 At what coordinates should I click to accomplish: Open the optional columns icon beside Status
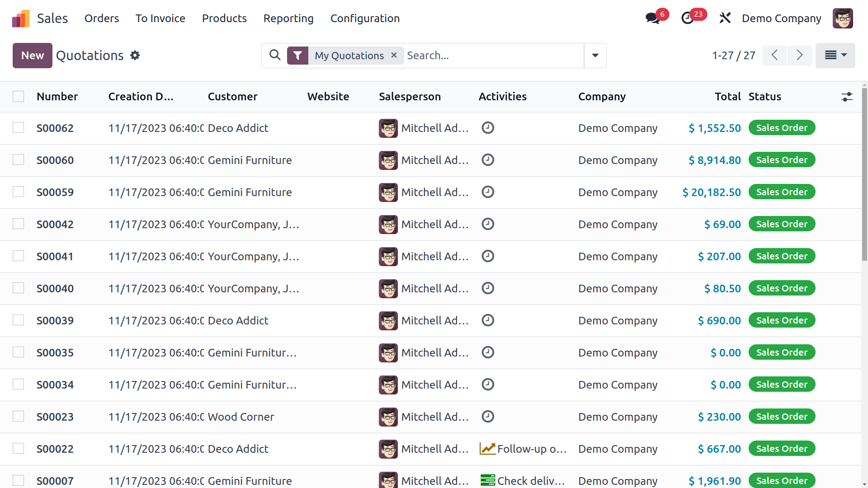click(847, 97)
